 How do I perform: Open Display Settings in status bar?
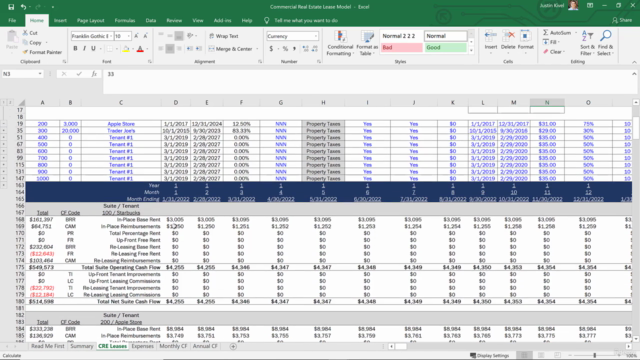click(x=489, y=356)
